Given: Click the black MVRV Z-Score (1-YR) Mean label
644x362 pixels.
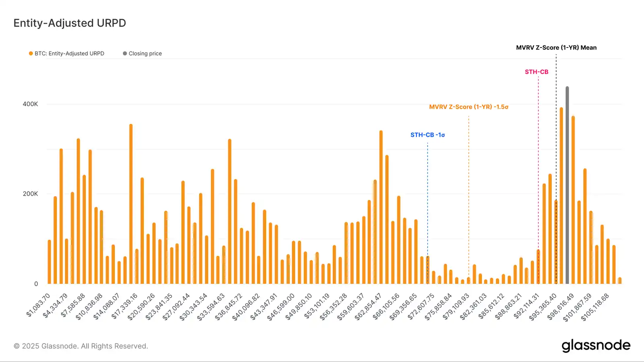Looking at the screenshot, I should point(556,47).
